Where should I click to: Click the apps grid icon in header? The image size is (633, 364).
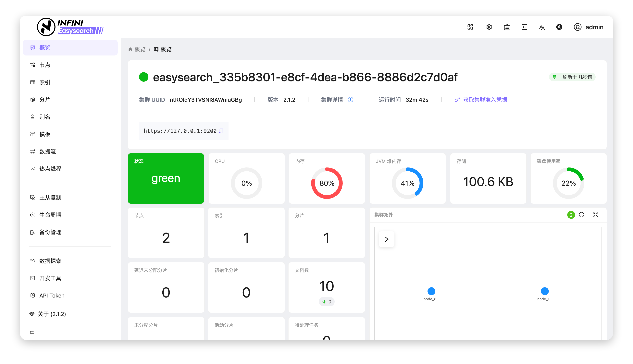pos(470,27)
